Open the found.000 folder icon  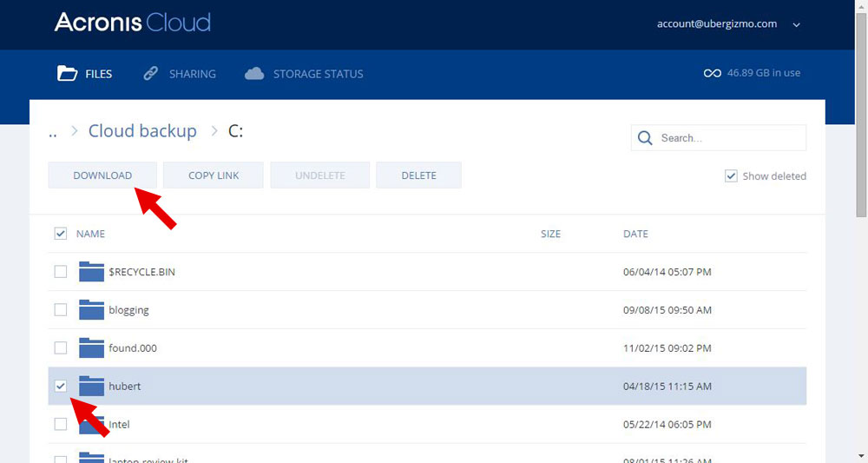pyautogui.click(x=91, y=347)
